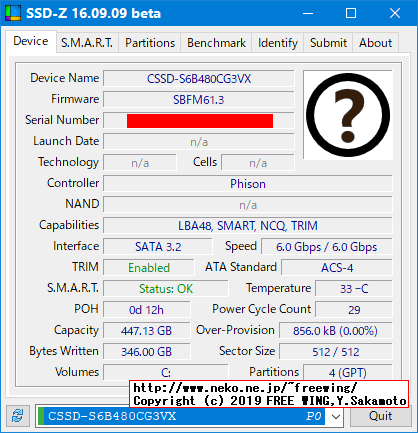Maximize the SSD-Z window

[x=351, y=13]
